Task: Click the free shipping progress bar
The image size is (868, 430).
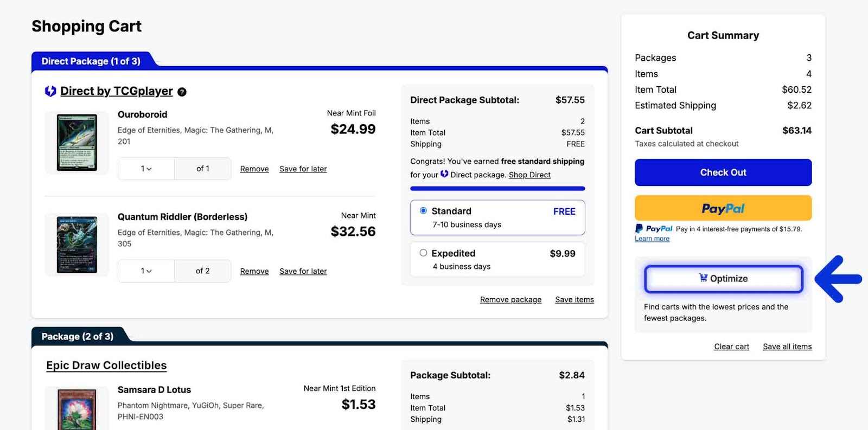Action: (x=497, y=189)
